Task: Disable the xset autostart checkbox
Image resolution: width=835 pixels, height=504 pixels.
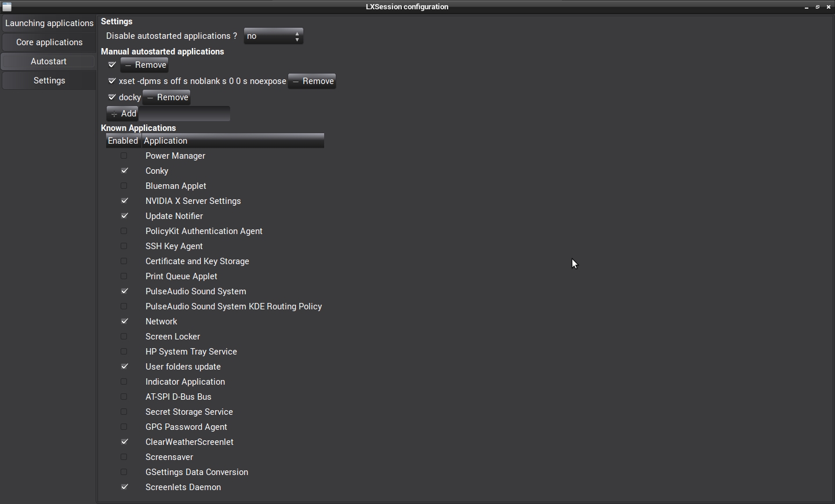Action: [x=112, y=81]
